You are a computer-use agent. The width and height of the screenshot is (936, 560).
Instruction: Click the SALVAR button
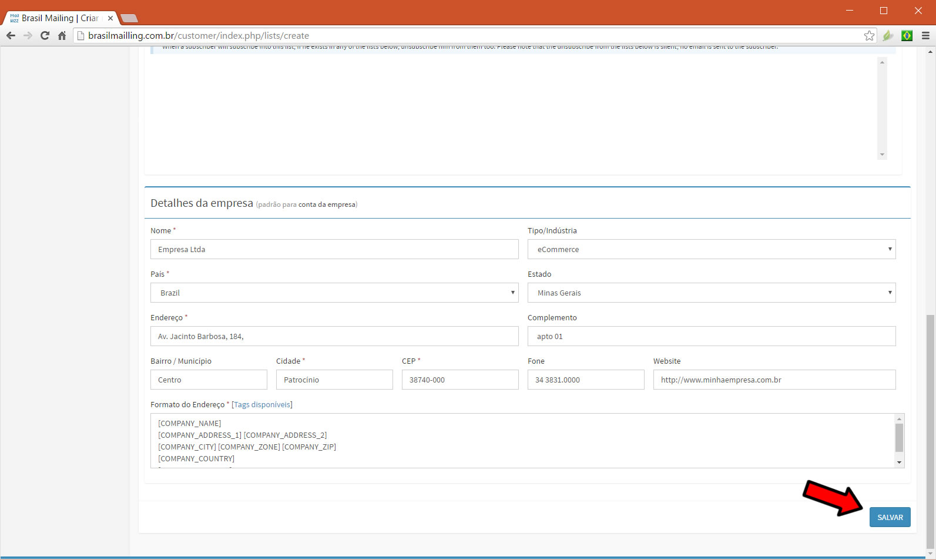click(890, 517)
